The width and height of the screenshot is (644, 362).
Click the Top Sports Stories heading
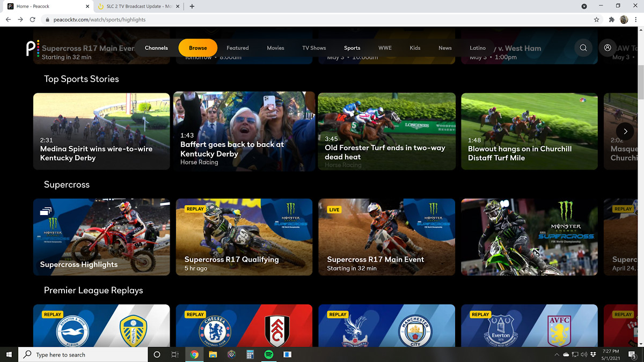[x=82, y=79]
